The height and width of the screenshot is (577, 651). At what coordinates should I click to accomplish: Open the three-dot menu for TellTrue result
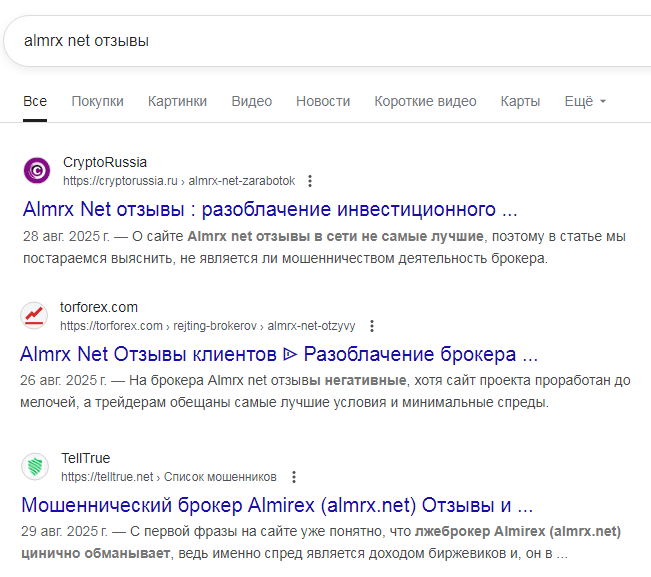tap(294, 477)
